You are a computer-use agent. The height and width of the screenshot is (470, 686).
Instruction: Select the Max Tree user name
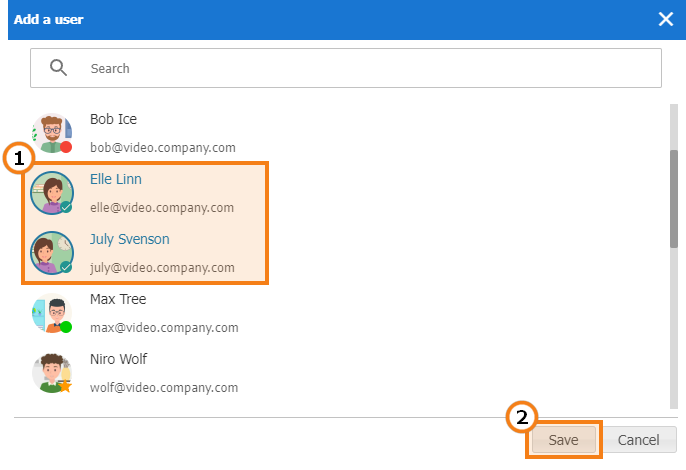coord(118,299)
